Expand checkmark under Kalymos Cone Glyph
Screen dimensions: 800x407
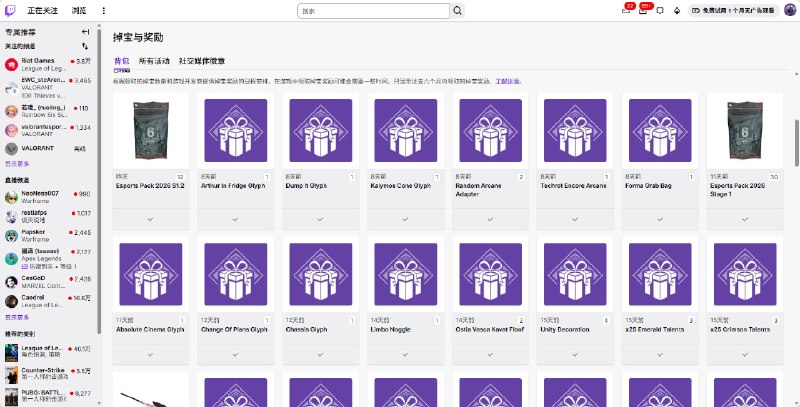point(406,219)
